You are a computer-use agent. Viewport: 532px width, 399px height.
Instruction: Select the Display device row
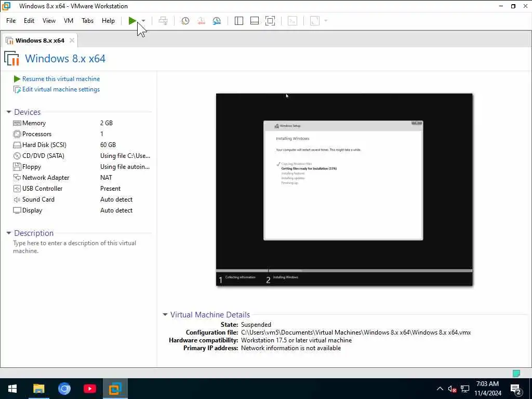82,210
